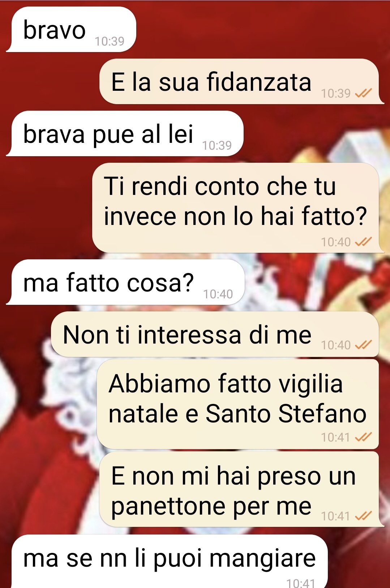The image size is (390, 588).
Task: Tap the 'ma fatto cosa?' message bubble
Action: pos(125,282)
